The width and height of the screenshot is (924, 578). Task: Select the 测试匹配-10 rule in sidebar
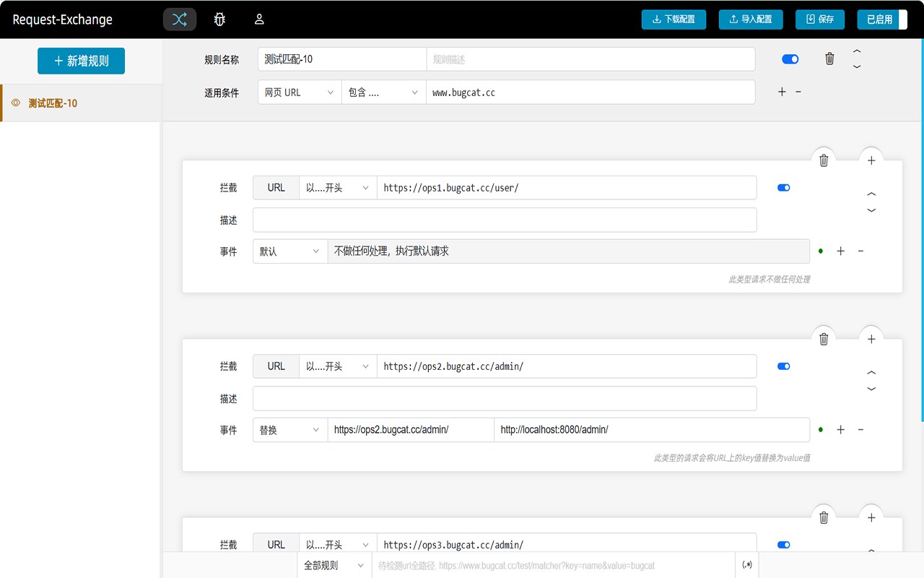(x=80, y=103)
